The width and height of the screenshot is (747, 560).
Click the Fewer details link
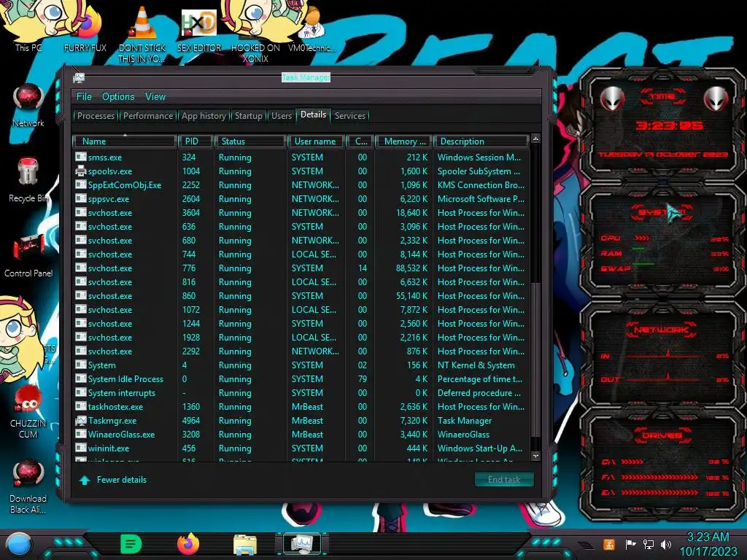click(x=122, y=480)
